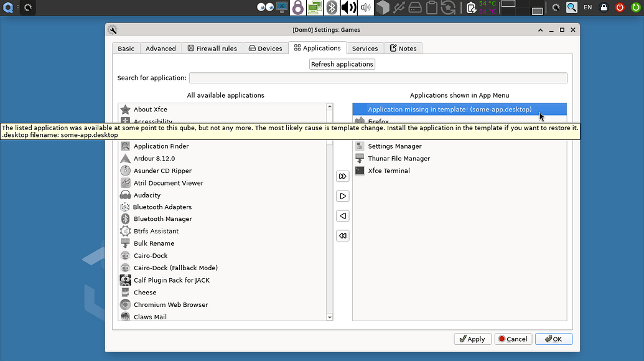Viewport: 644px width, 361px height.
Task: Focus the Search for application field
Action: tap(378, 78)
